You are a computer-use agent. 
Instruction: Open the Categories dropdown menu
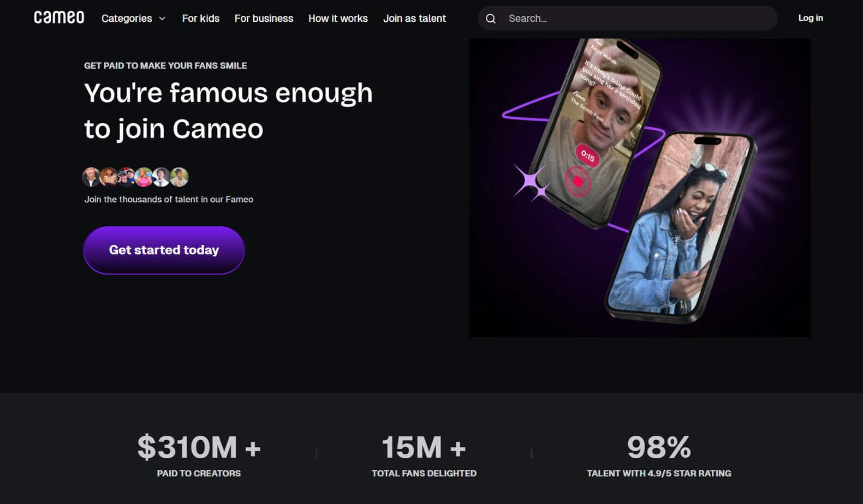coord(127,19)
